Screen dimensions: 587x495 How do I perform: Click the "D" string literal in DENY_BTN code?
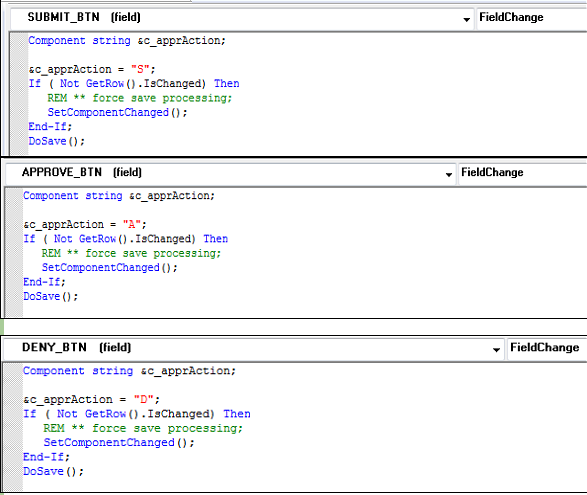click(x=144, y=400)
